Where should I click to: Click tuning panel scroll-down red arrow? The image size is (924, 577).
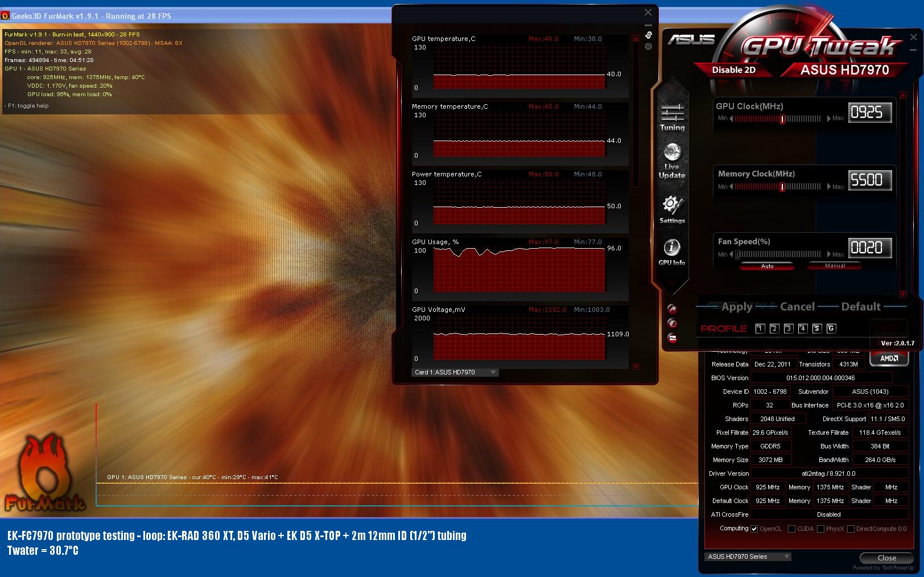tap(902, 294)
